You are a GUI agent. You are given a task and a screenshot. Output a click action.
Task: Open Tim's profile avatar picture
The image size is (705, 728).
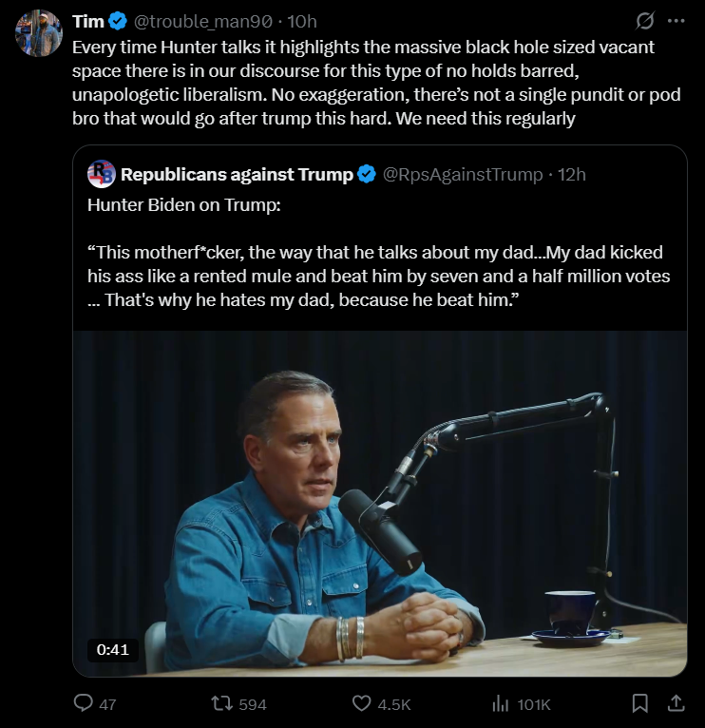pyautogui.click(x=39, y=33)
